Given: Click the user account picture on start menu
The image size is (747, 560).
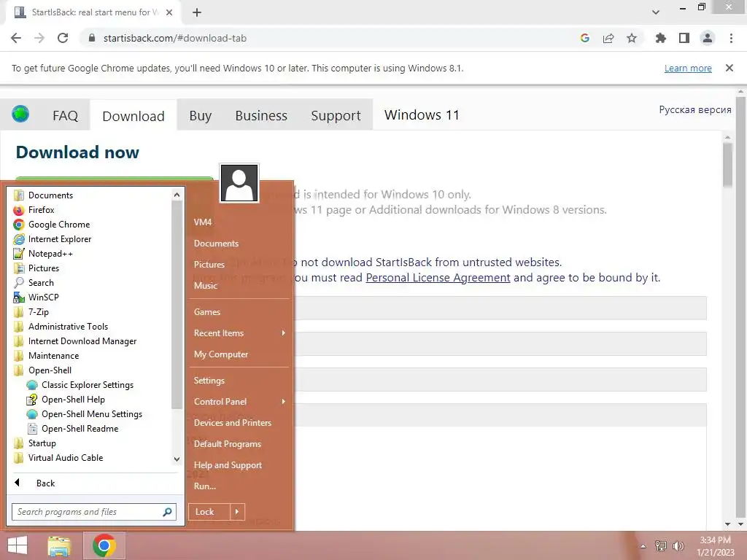Looking at the screenshot, I should click(239, 183).
